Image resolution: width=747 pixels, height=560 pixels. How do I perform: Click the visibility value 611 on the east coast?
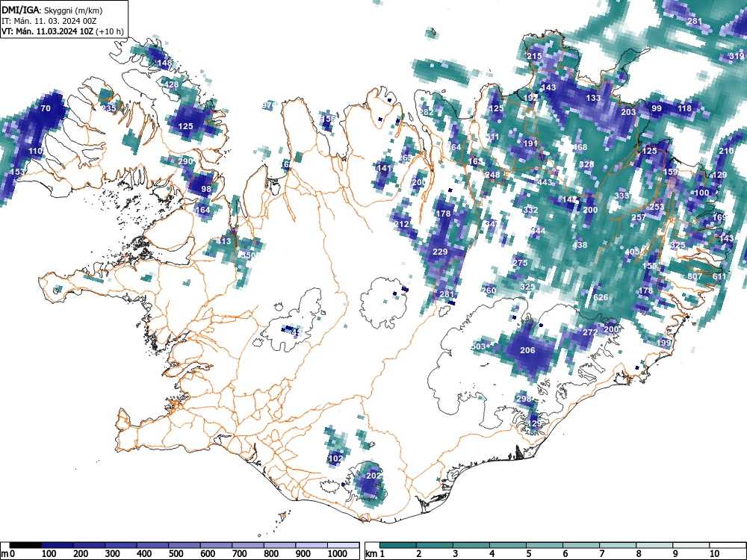tap(719, 276)
